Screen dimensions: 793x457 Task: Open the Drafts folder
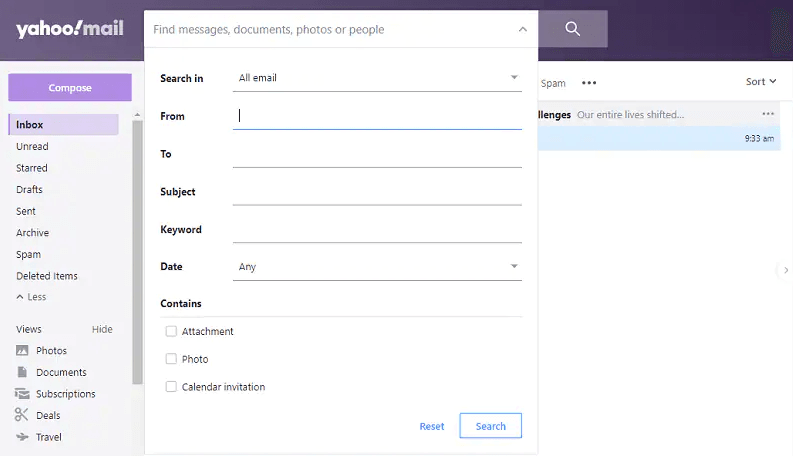point(30,190)
